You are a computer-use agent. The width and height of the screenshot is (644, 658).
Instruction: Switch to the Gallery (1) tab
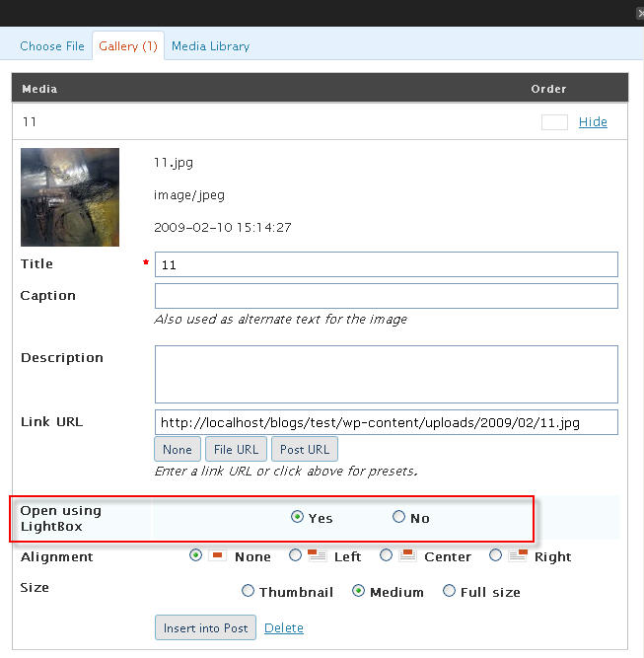(128, 45)
